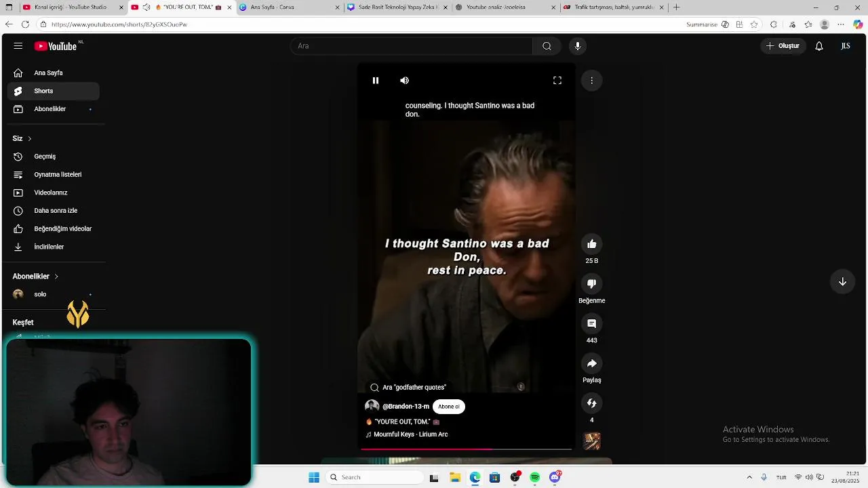Open Daha sonra izle list
The image size is (868, 488).
tap(54, 211)
